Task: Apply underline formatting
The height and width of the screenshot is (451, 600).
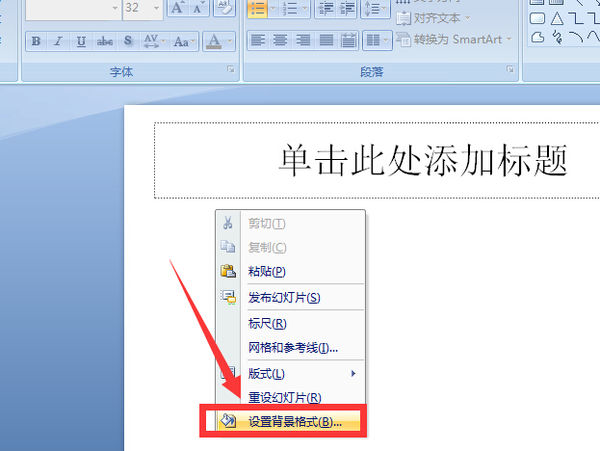Action: (80, 42)
